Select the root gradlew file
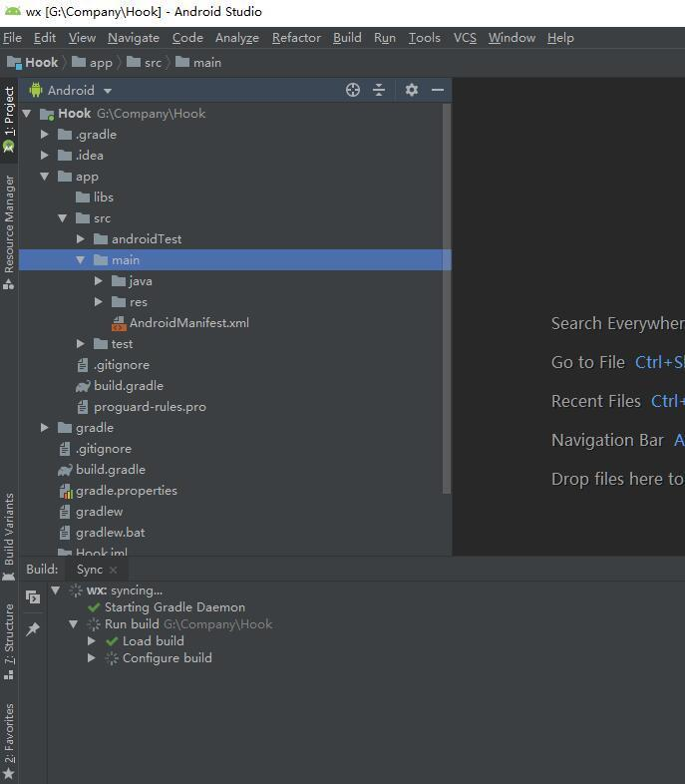Viewport: 685px width, 784px height. click(x=99, y=512)
